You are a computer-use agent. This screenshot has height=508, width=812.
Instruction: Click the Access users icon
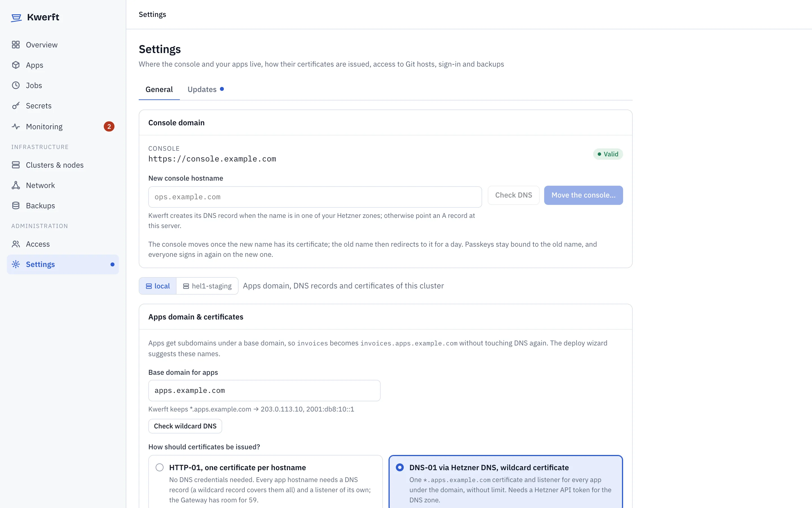(x=16, y=244)
